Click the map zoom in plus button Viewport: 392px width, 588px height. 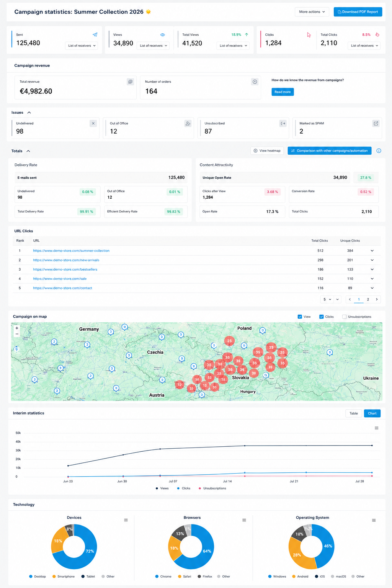click(x=17, y=328)
